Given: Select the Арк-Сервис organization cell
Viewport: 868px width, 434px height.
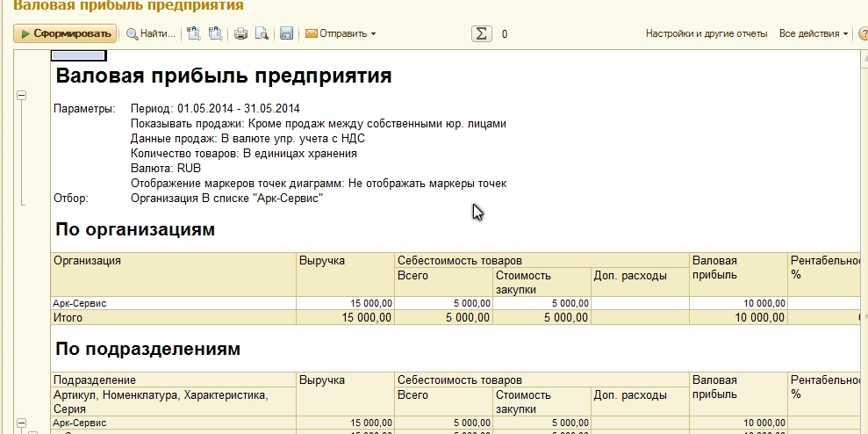Looking at the screenshot, I should [x=173, y=303].
